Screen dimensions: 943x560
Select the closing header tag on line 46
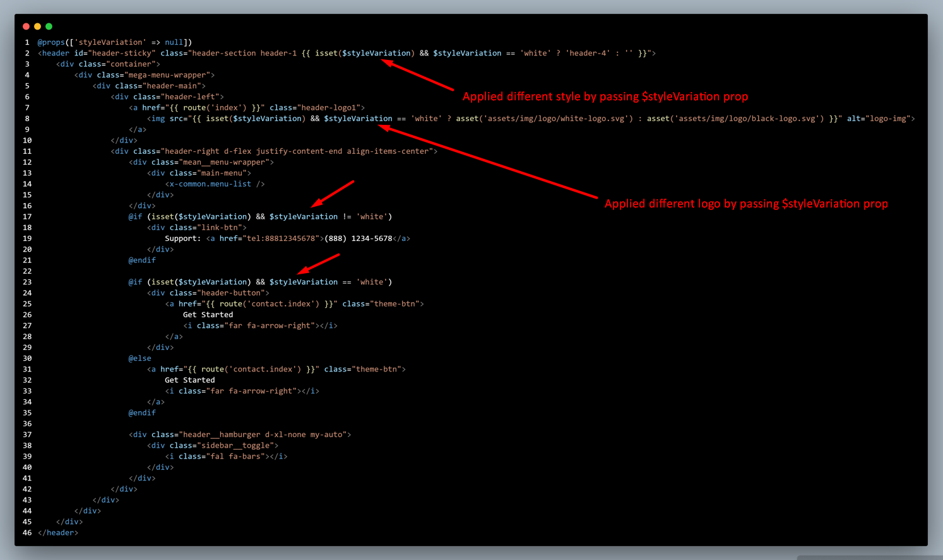click(58, 532)
